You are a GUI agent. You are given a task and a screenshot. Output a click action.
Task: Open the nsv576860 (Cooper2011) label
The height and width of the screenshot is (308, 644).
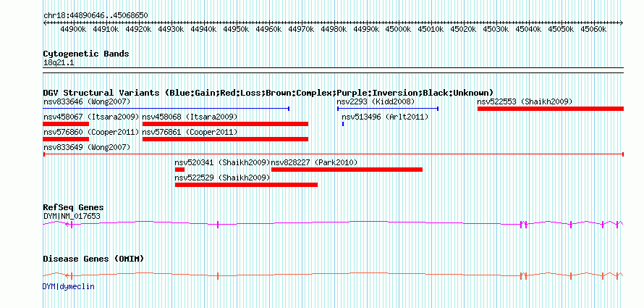coord(91,132)
